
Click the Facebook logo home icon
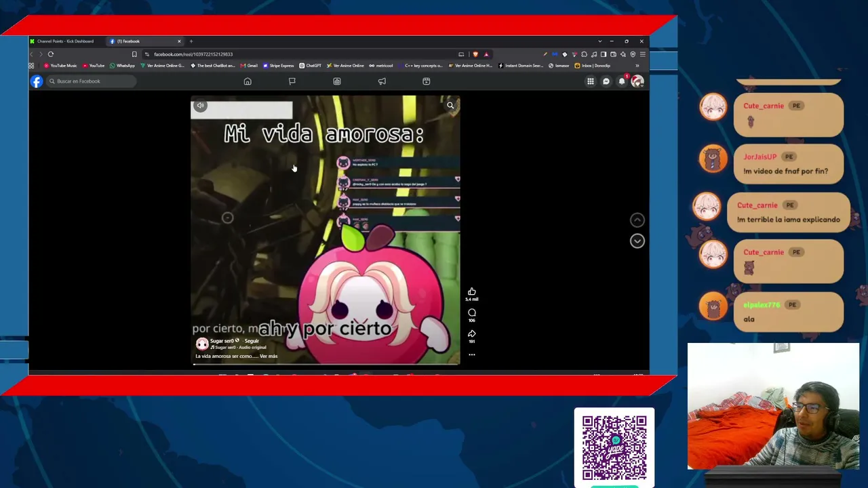[37, 81]
